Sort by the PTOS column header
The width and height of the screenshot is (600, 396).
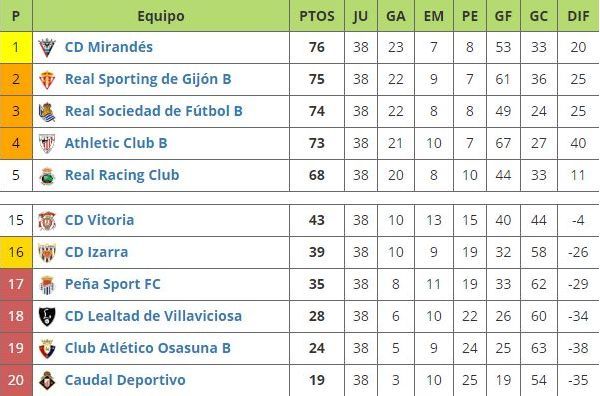(x=317, y=16)
